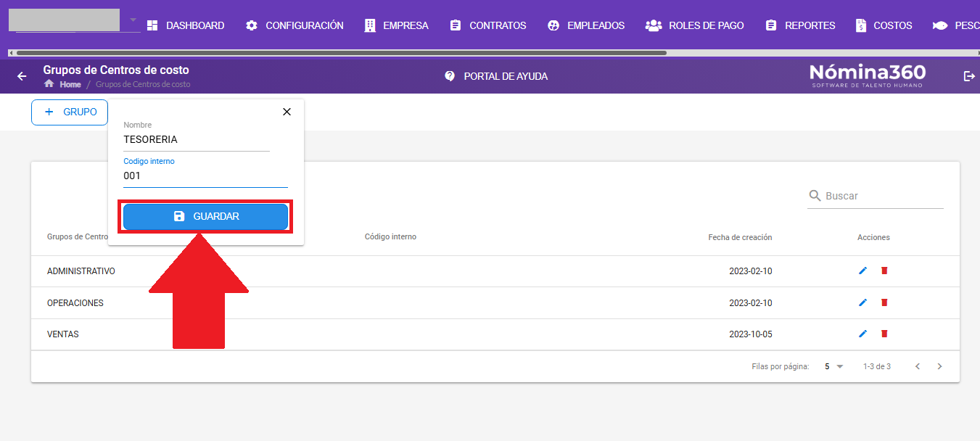Open PORTAL DE AYUDA link
980x441 pixels.
[495, 76]
